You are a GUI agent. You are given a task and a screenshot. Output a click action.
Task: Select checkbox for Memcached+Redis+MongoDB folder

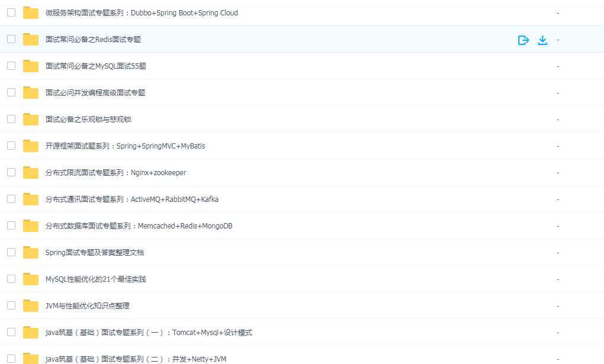coord(11,225)
